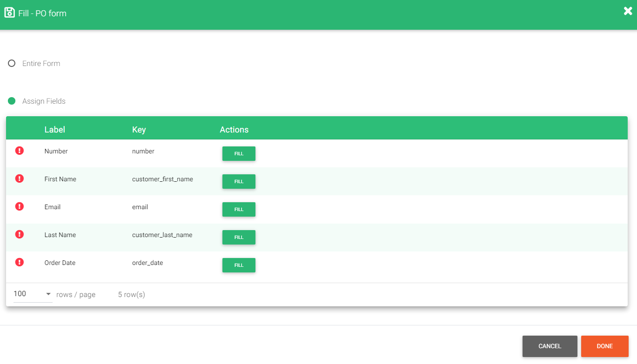Select the Assign Fields radio button
This screenshot has height=364, width=637.
click(x=12, y=100)
